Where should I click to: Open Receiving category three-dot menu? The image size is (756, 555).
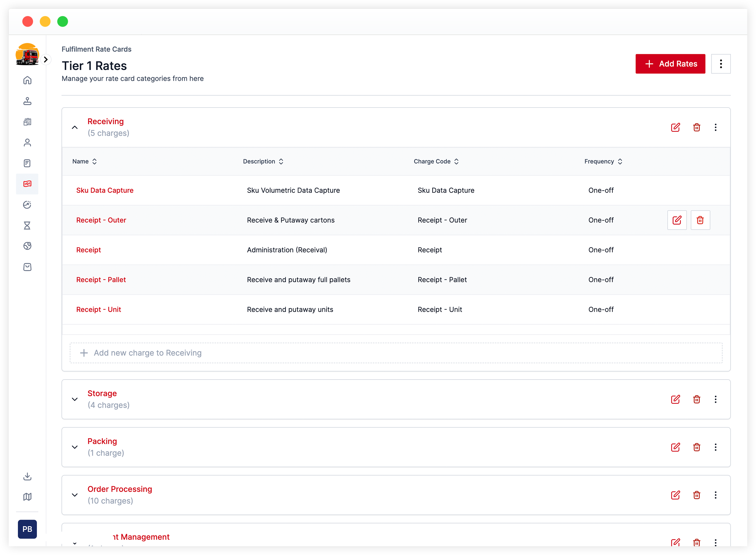point(715,127)
